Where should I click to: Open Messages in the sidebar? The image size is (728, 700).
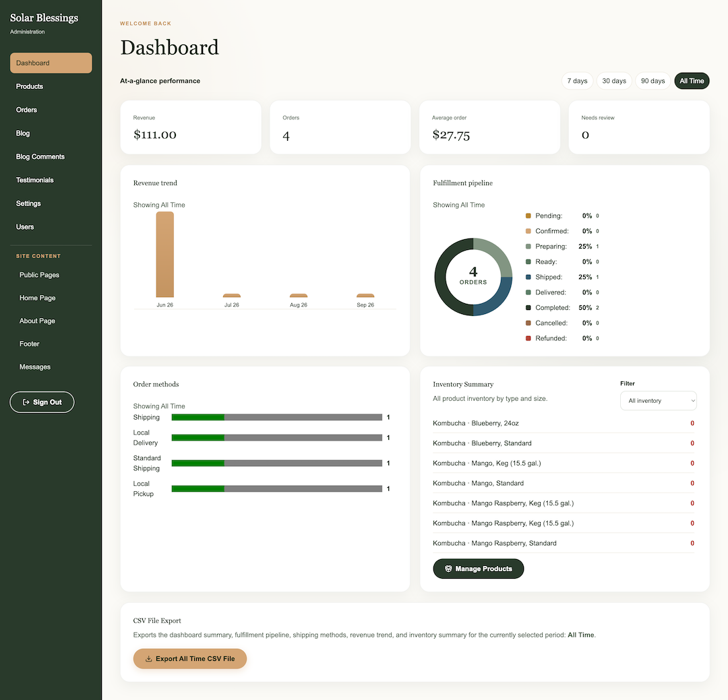coord(51,367)
